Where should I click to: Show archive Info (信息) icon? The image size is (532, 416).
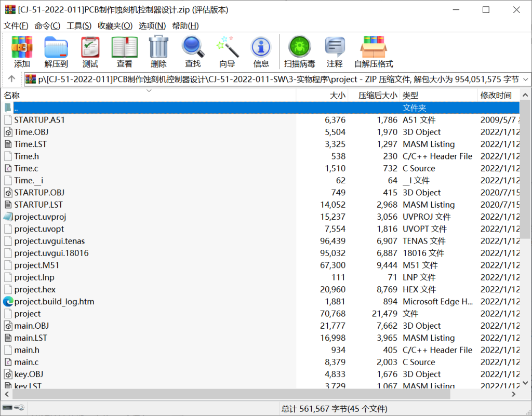coord(261,52)
